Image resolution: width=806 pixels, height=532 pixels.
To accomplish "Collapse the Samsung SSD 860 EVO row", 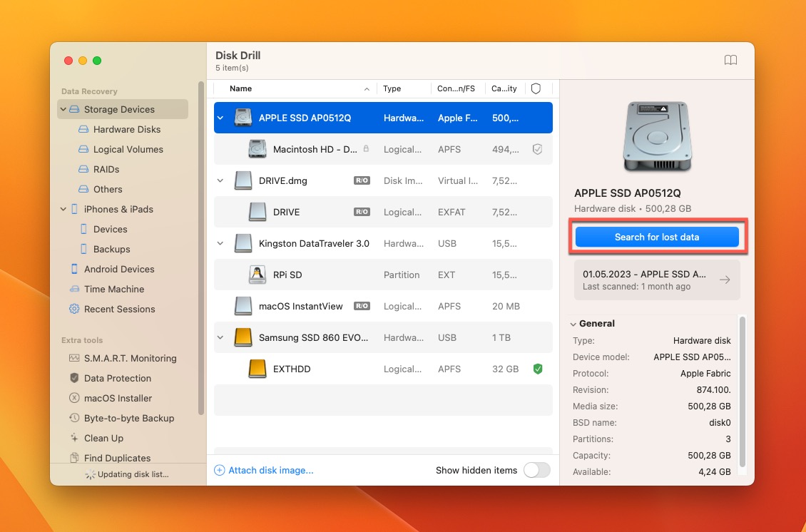I will 220,338.
